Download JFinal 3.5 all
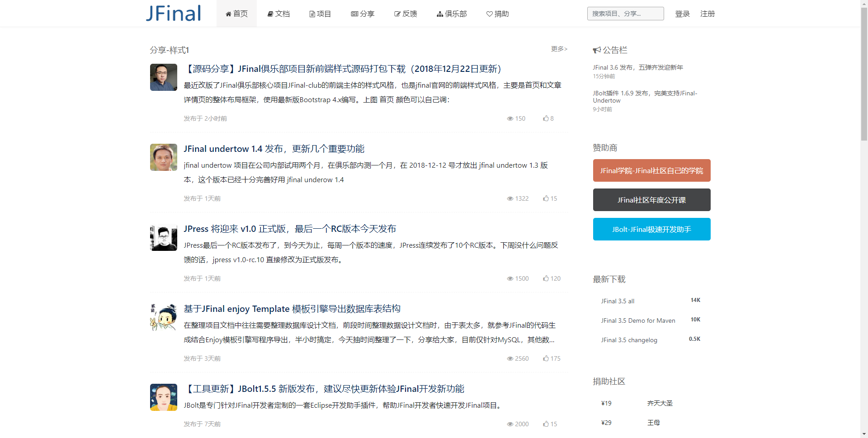Image resolution: width=868 pixels, height=438 pixels. click(x=618, y=301)
